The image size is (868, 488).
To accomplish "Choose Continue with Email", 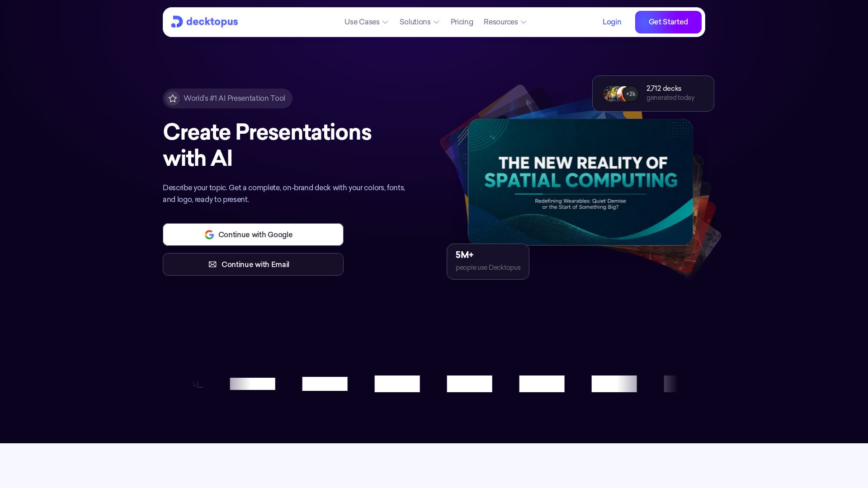I will (x=253, y=264).
